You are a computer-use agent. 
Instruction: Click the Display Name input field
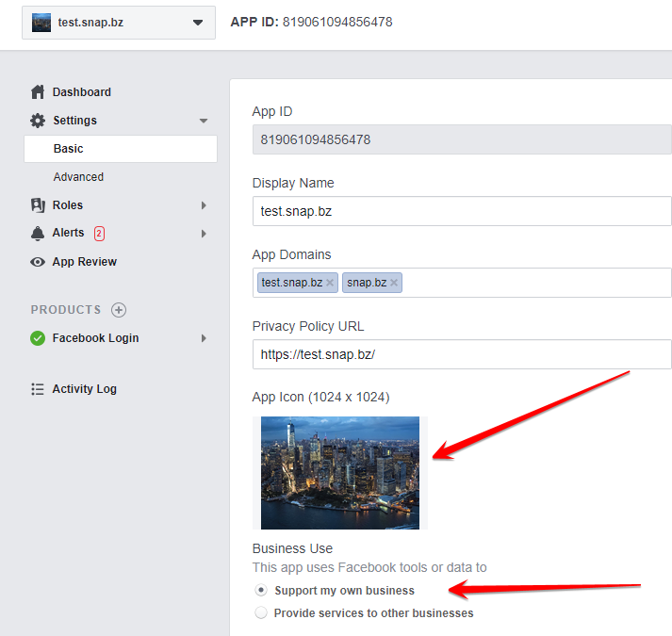(462, 211)
